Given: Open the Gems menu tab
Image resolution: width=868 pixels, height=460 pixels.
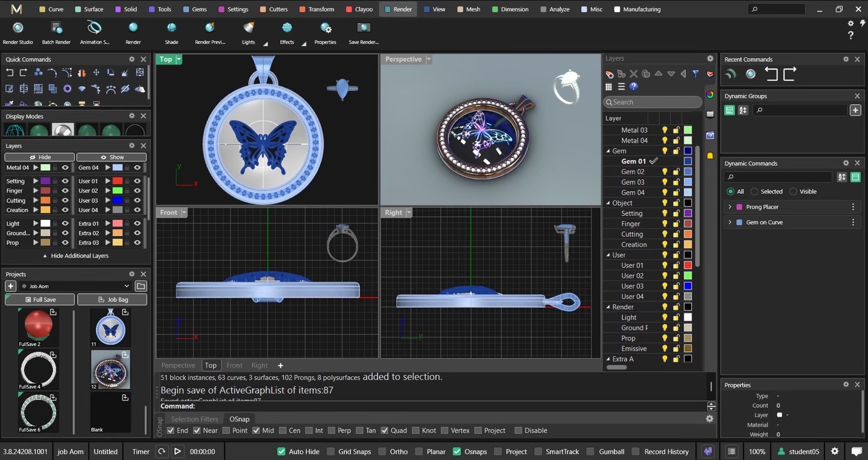Looking at the screenshot, I should coord(195,9).
